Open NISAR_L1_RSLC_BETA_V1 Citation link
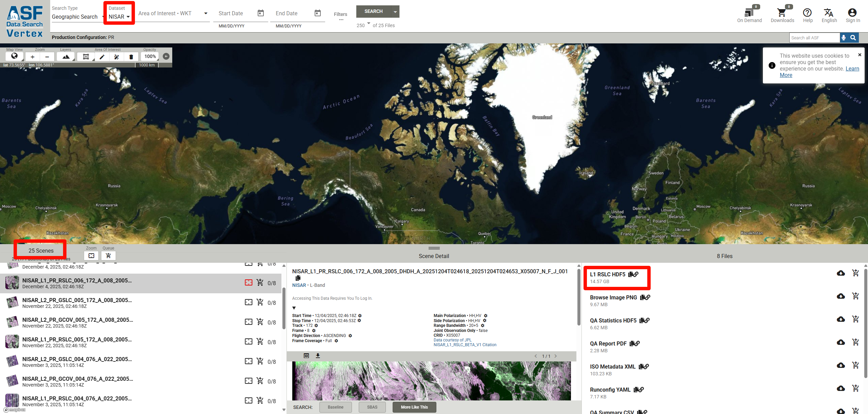 point(465,345)
